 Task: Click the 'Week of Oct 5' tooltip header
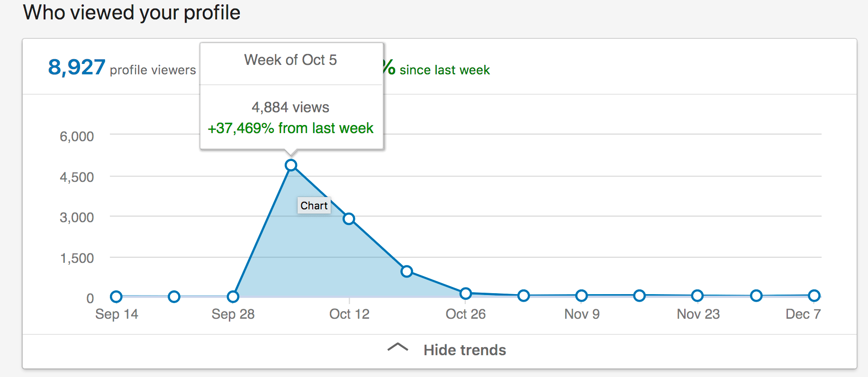pos(290,60)
